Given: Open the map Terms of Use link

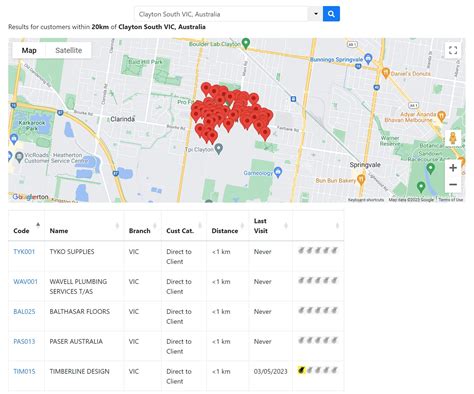Looking at the screenshot, I should [x=451, y=200].
